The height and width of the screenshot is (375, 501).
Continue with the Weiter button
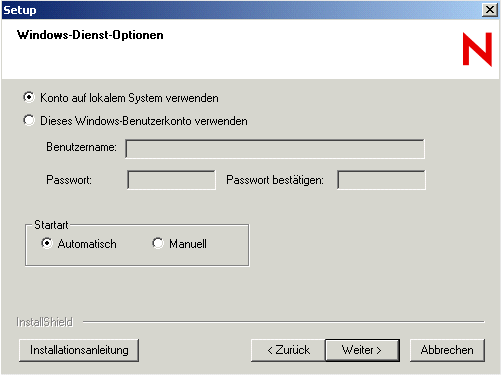(362, 350)
